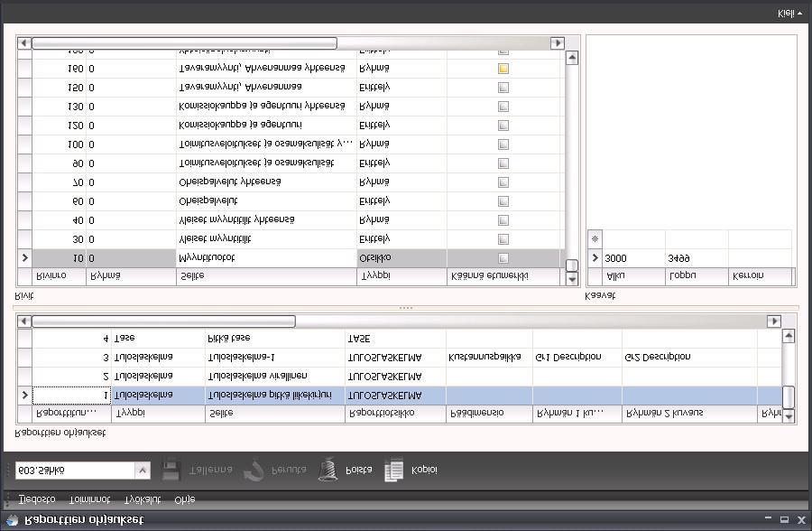This screenshot has height=531, width=812.
Task: Click the row arrow marker beside 3000 in Kaavat
Action: (595, 257)
